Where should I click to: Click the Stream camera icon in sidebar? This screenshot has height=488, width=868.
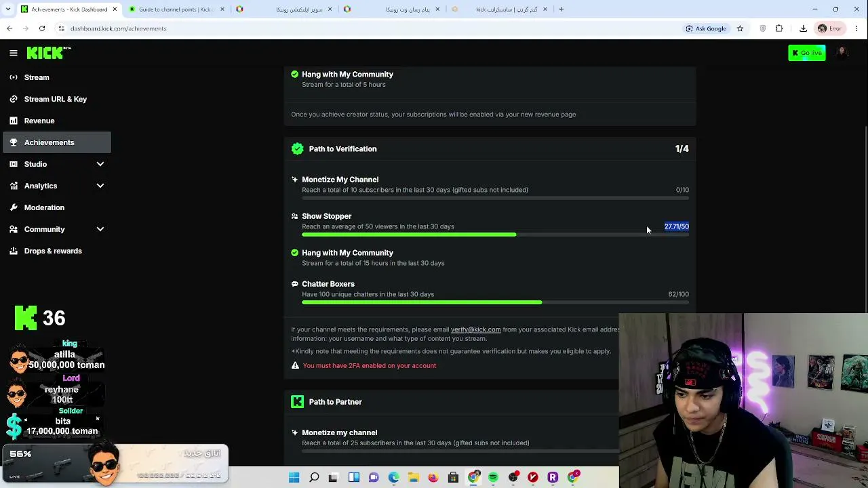(x=14, y=77)
